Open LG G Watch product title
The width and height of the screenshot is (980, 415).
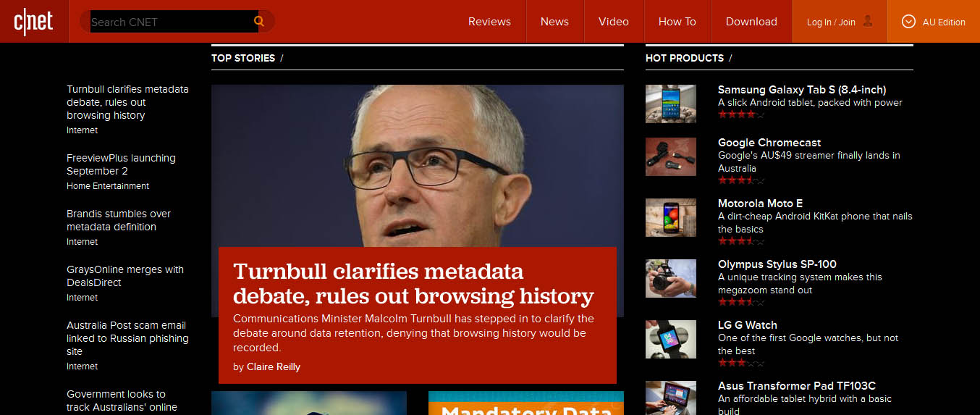(748, 325)
